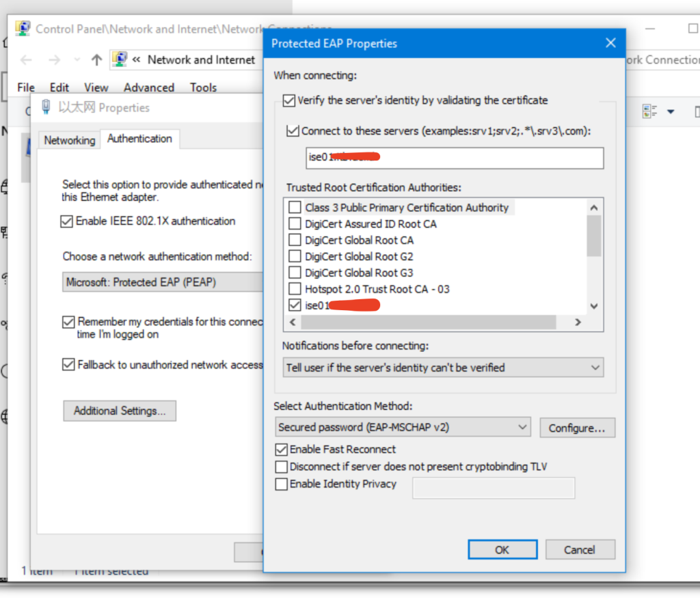Screen dimensions: 700x606
Task: Click the network icon in the address bar
Action: pyautogui.click(x=120, y=59)
